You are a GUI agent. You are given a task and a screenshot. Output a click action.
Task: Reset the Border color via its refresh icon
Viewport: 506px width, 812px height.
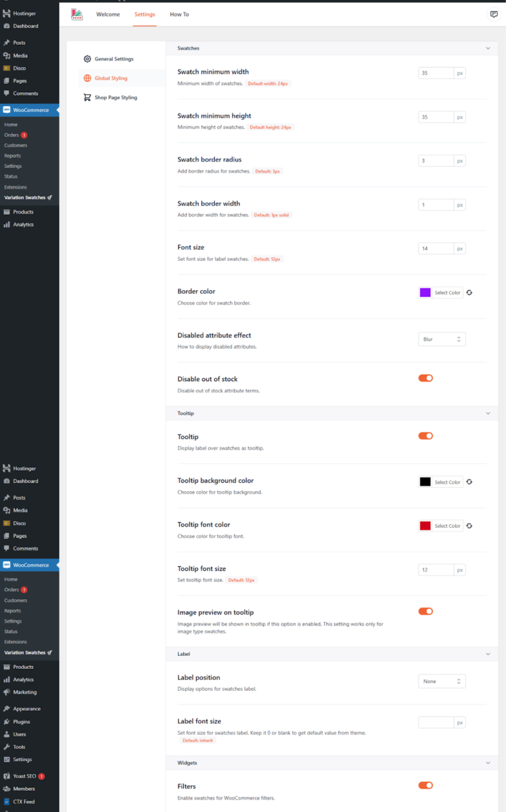(x=468, y=292)
